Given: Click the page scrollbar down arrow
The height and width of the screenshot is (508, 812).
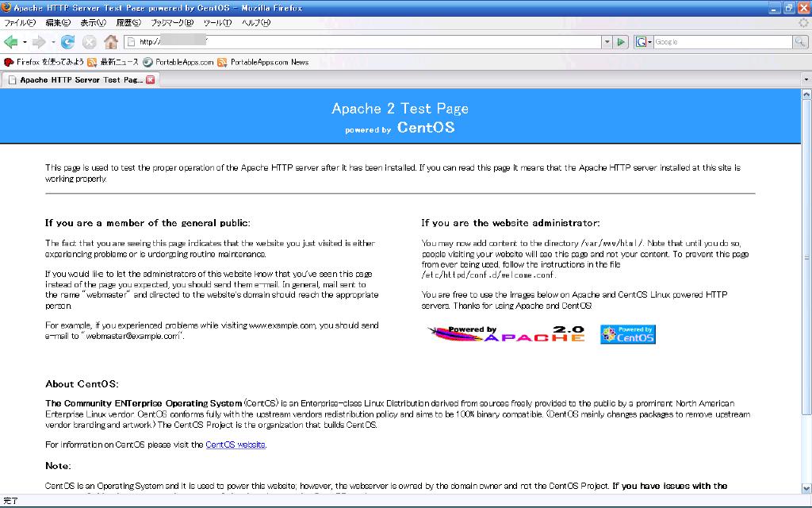Looking at the screenshot, I should point(806,488).
